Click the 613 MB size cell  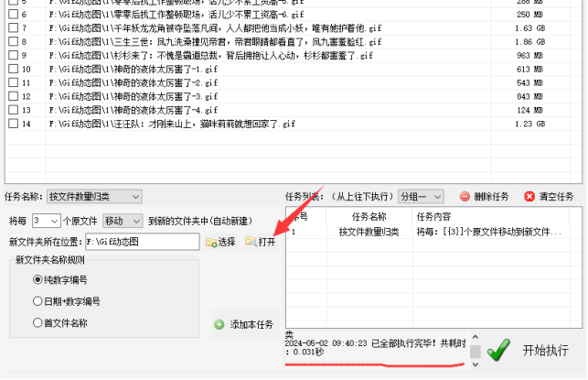(529, 69)
